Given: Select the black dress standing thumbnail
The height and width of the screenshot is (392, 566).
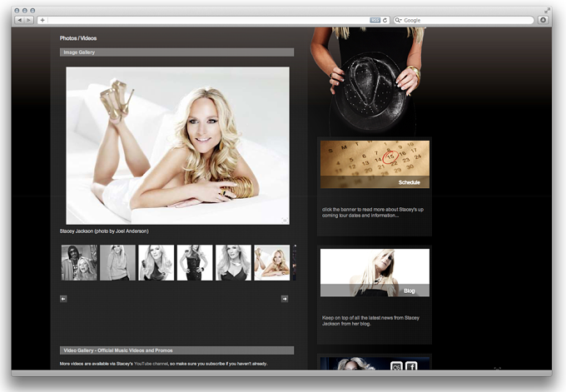Looking at the screenshot, I should (195, 262).
